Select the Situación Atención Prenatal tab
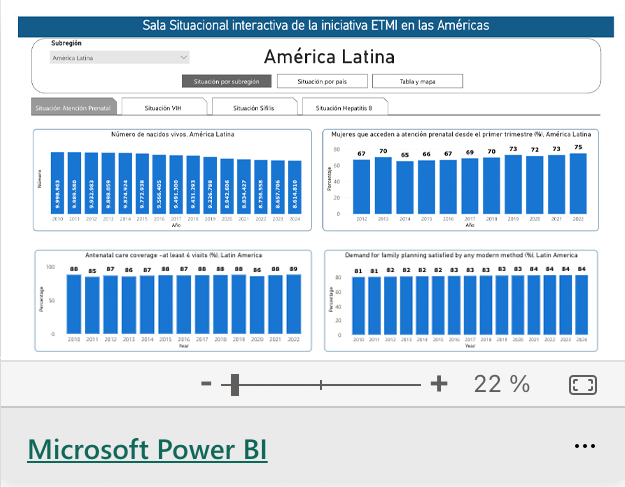The image size is (625, 487). coord(75,107)
